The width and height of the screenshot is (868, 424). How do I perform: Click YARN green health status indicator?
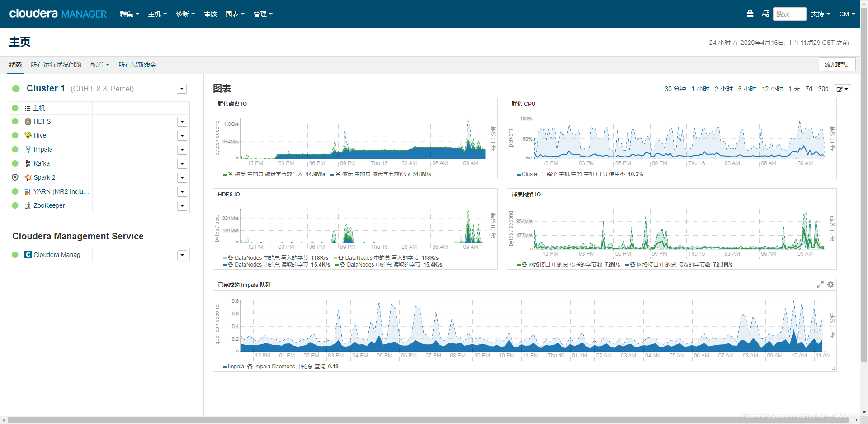(15, 191)
